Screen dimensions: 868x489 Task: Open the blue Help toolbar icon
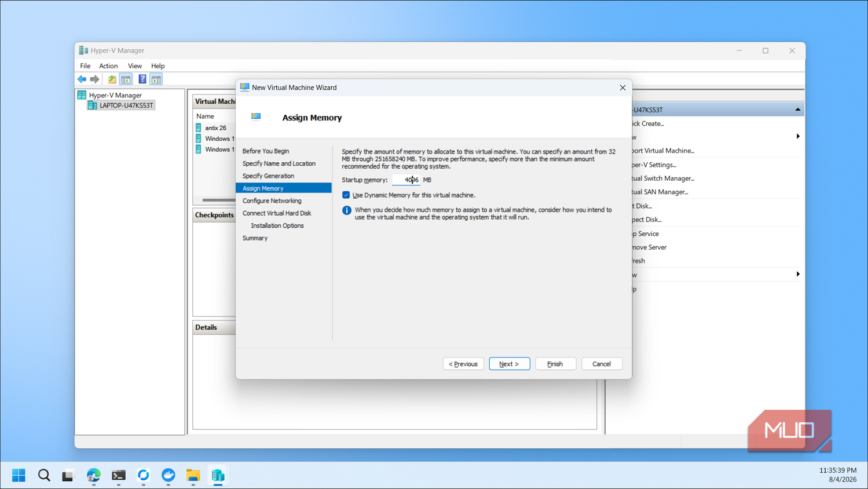142,79
